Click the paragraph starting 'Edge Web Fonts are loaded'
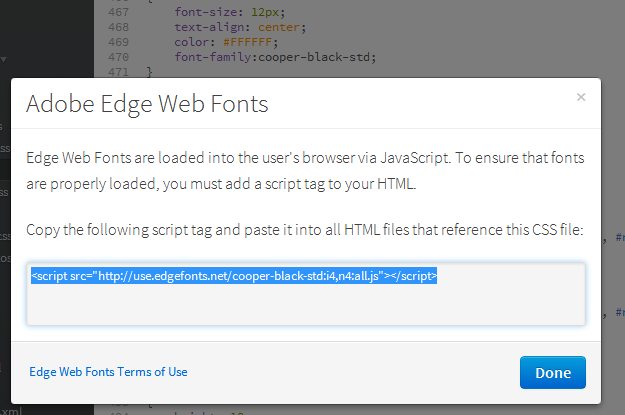 305,171
